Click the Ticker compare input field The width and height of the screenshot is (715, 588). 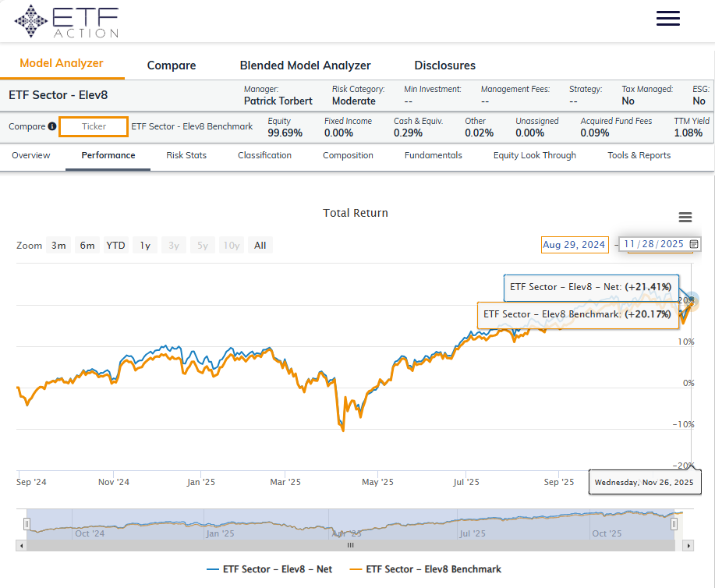point(94,126)
